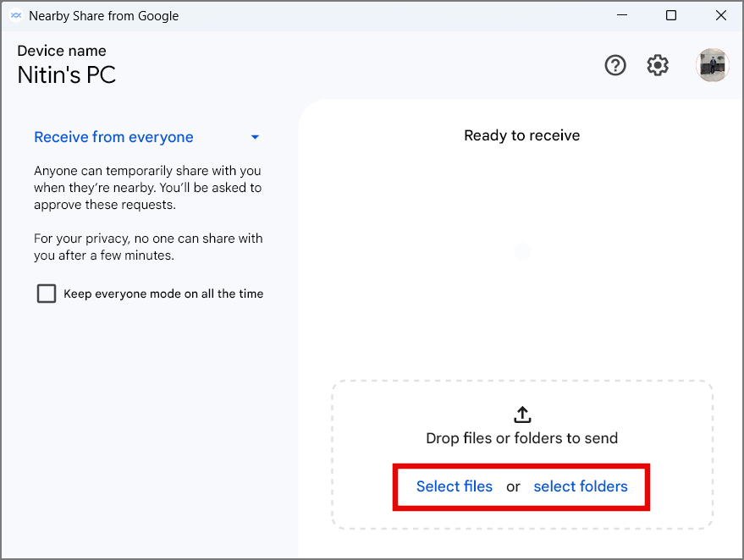744x560 pixels.
Task: Click the upload arrow icon in drop zone
Action: pyautogui.click(x=522, y=415)
